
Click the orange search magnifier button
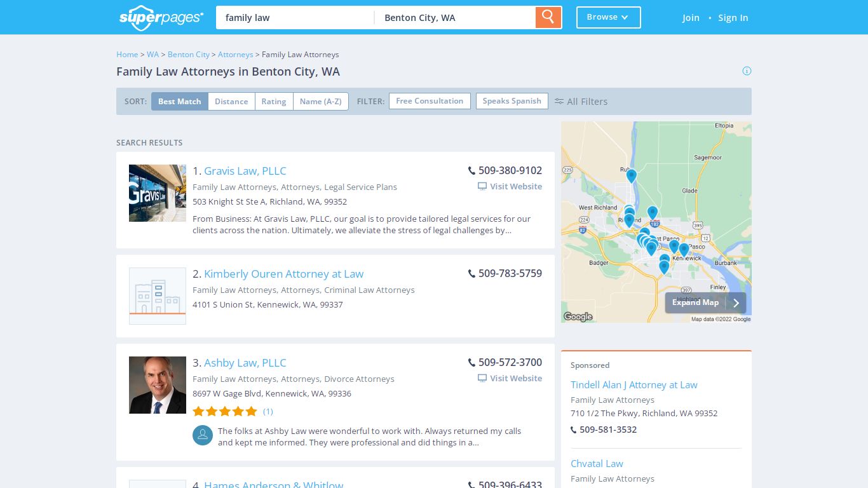(548, 17)
